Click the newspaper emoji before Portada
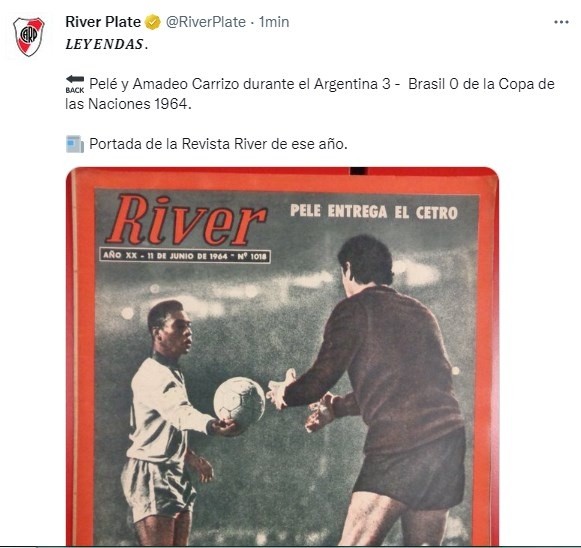581x548 pixels. coord(75,144)
